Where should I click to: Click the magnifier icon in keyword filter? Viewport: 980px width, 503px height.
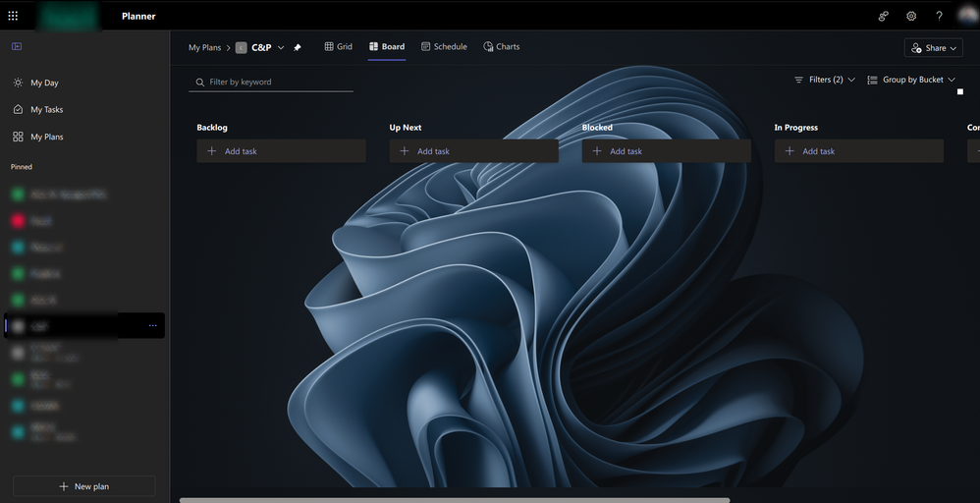point(200,82)
